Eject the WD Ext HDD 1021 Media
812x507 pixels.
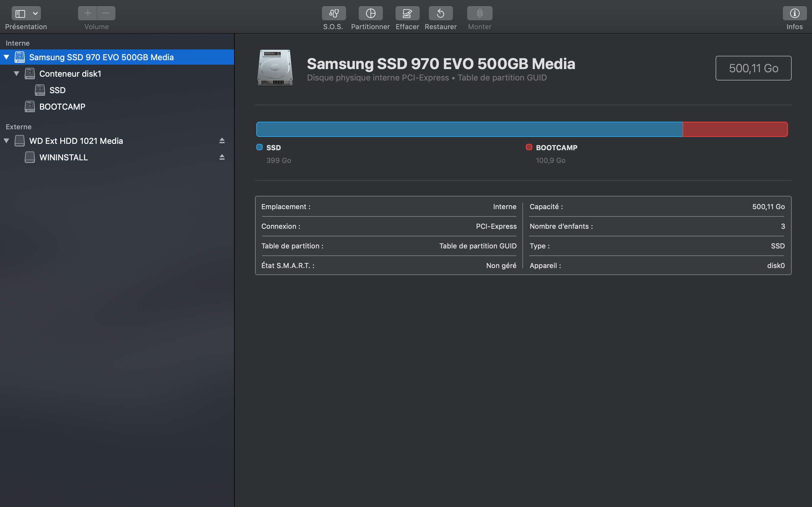(x=222, y=140)
